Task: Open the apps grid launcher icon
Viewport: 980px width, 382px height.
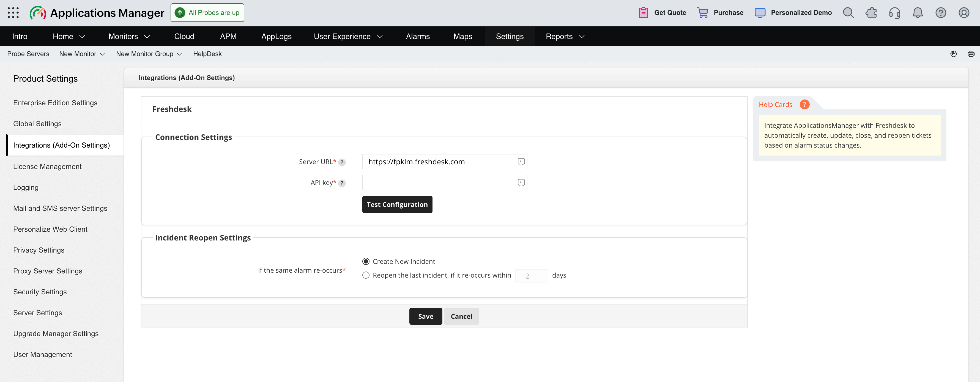Action: 13,13
